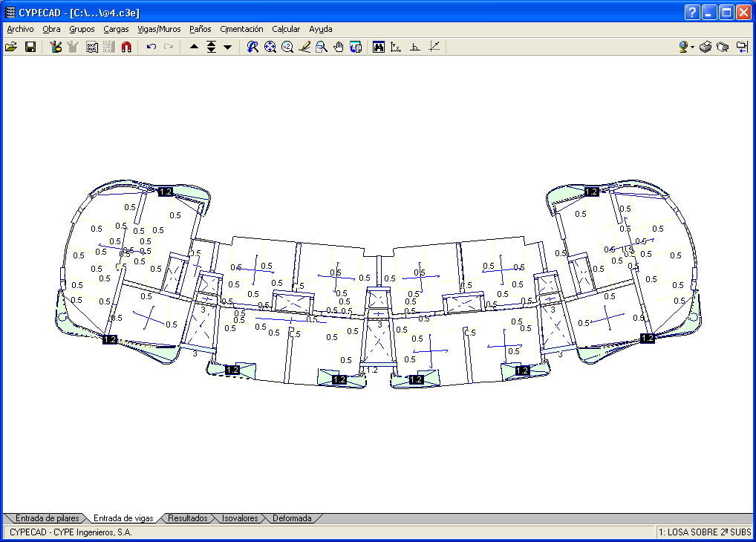The image size is (756, 542).
Task: Click the help question mark button
Action: point(691,12)
